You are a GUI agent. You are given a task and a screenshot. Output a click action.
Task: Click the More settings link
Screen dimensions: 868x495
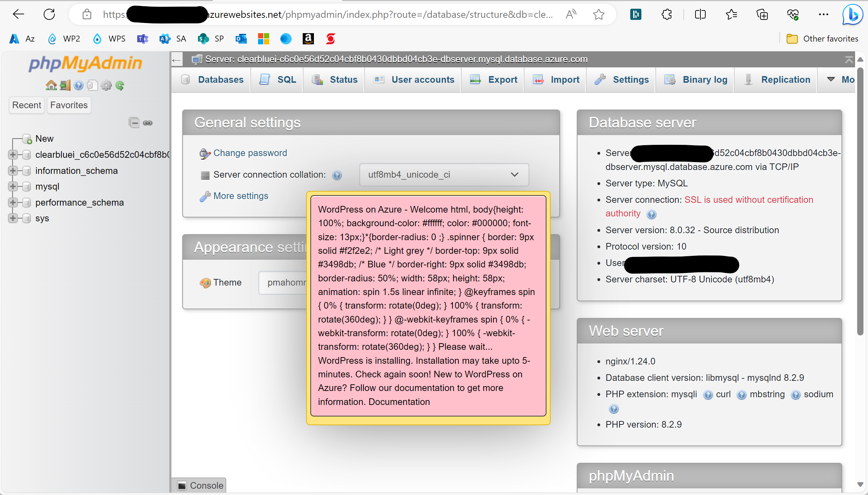[x=241, y=196]
